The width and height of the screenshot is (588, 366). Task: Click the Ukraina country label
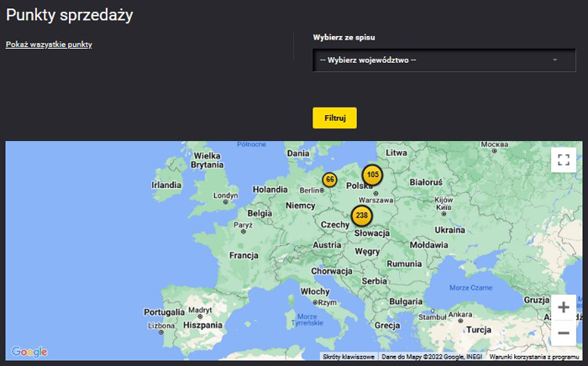pyautogui.click(x=449, y=229)
